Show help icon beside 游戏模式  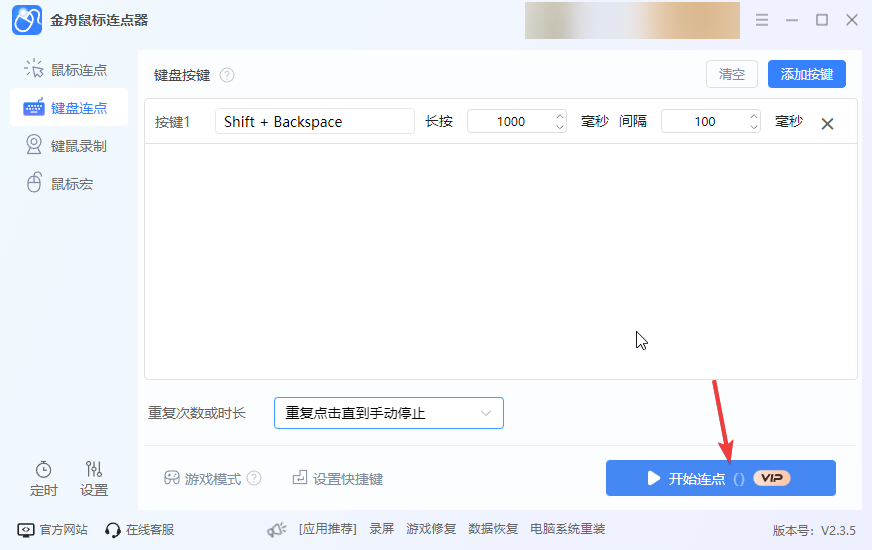[254, 478]
